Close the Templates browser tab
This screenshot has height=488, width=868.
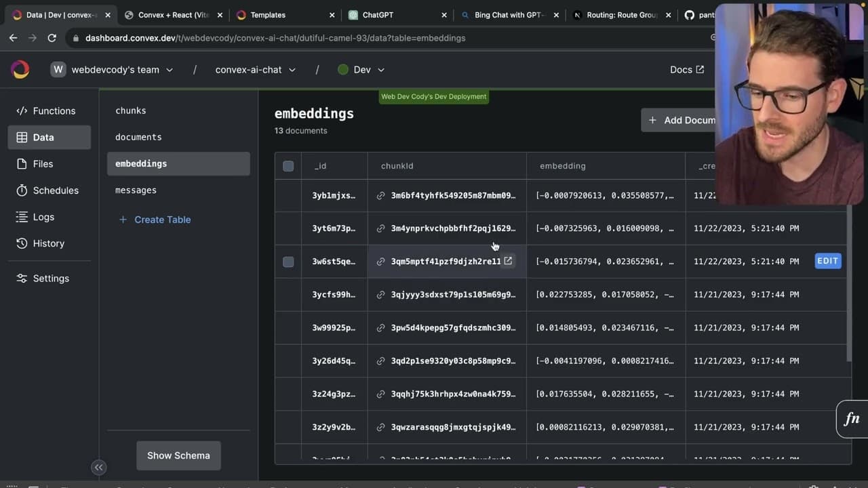pyautogui.click(x=332, y=15)
